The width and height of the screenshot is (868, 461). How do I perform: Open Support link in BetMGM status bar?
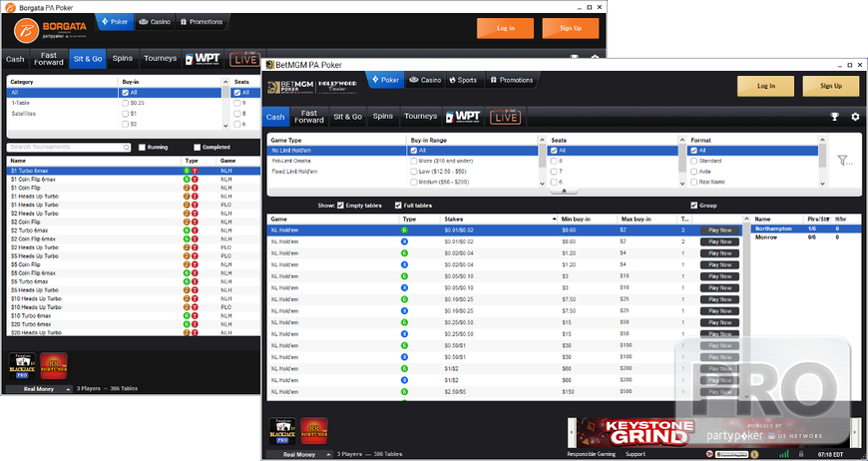[635, 454]
